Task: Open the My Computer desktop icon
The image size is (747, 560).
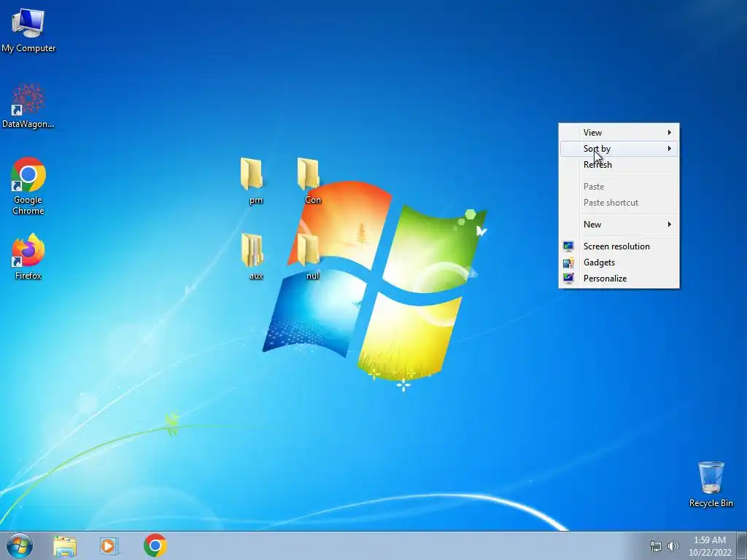Action: click(x=28, y=29)
